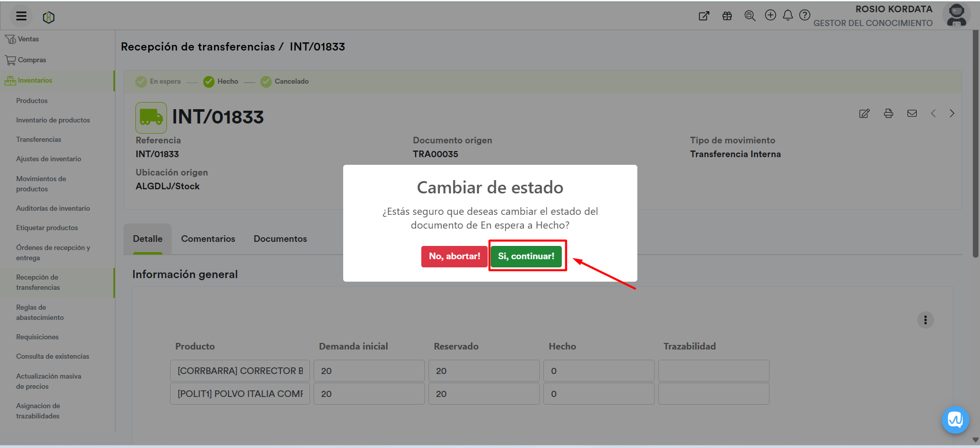Select the Cancelado status step
The height and width of the screenshot is (448, 980).
click(x=284, y=82)
